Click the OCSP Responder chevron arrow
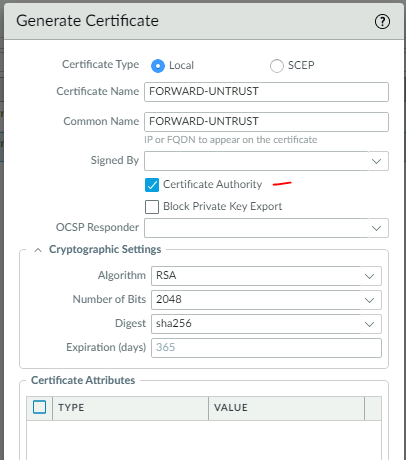 pyautogui.click(x=376, y=228)
